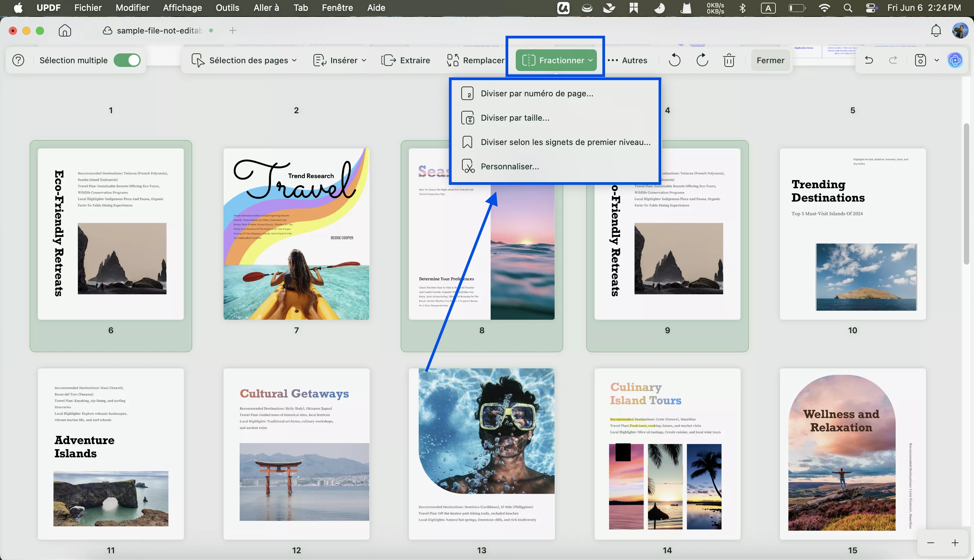Select Diviser selon les signets de premier niveau
This screenshot has width=974, height=560.
coord(556,142)
